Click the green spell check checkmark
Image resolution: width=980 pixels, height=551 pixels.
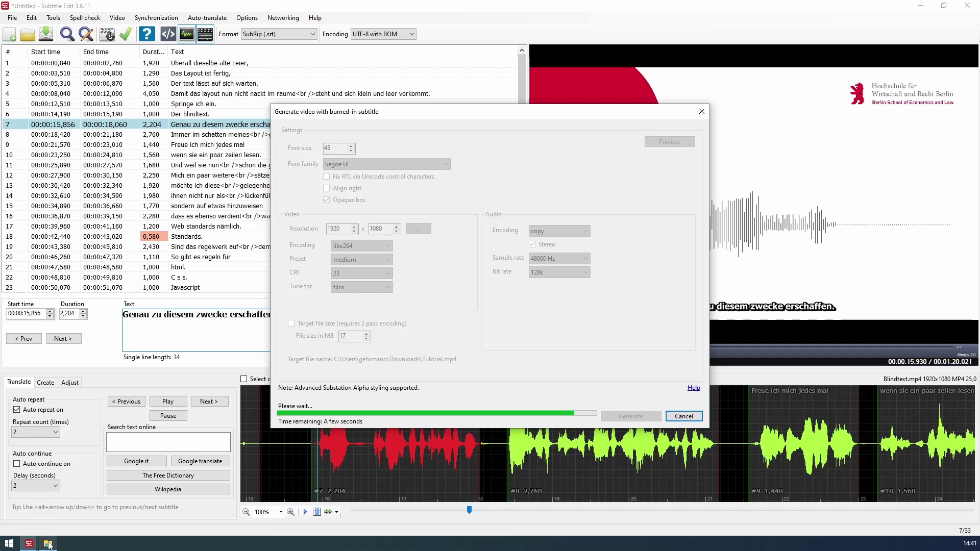coord(126,34)
